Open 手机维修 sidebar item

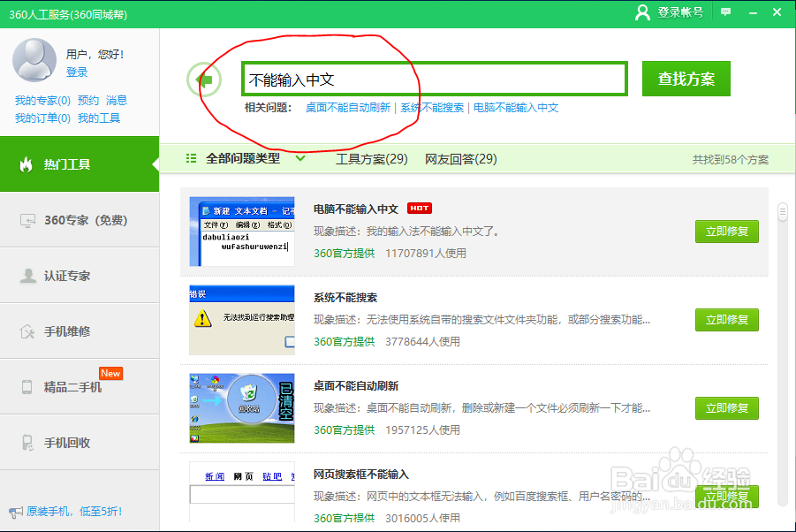pyautogui.click(x=80, y=331)
